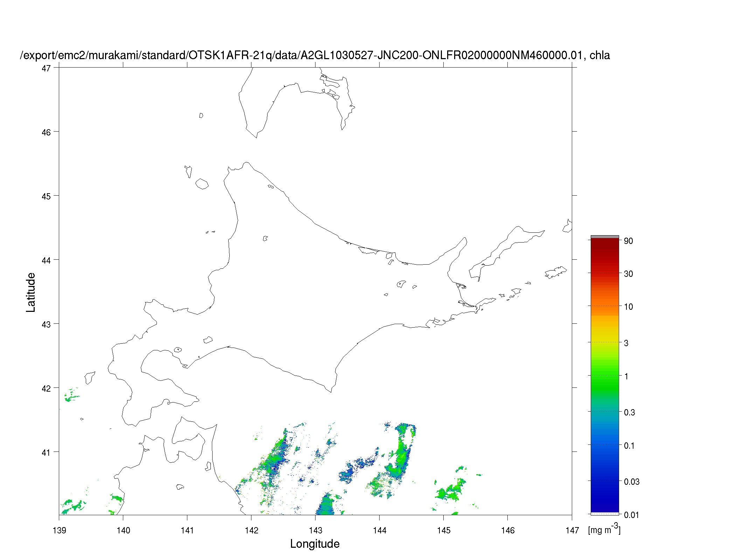The width and height of the screenshot is (735, 560).
Task: Pick the orange colorbar band near 10
Action: click(605, 305)
